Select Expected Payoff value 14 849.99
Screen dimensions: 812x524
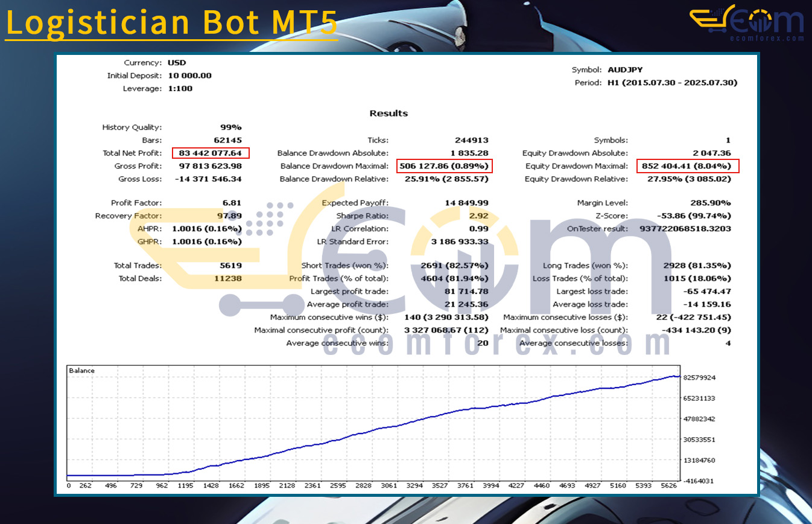pos(467,203)
